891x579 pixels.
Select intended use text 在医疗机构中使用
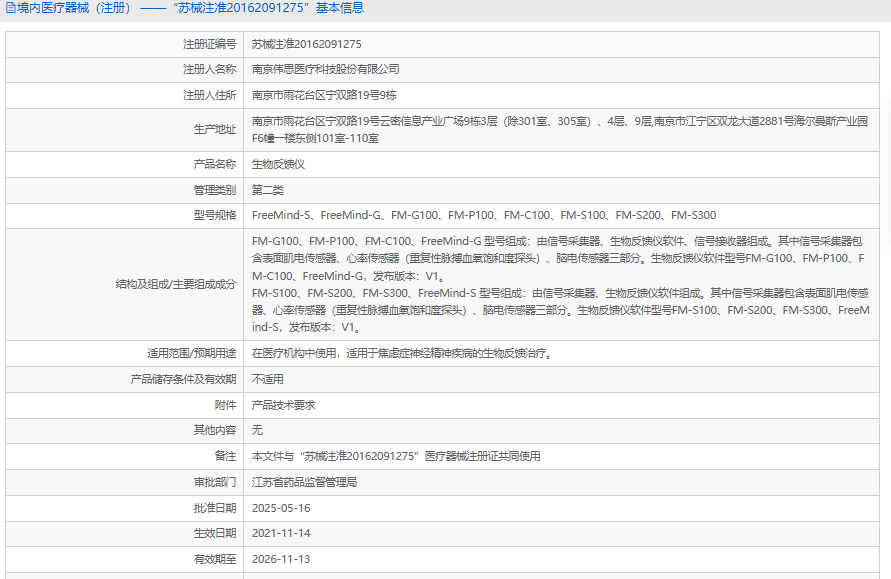click(402, 353)
